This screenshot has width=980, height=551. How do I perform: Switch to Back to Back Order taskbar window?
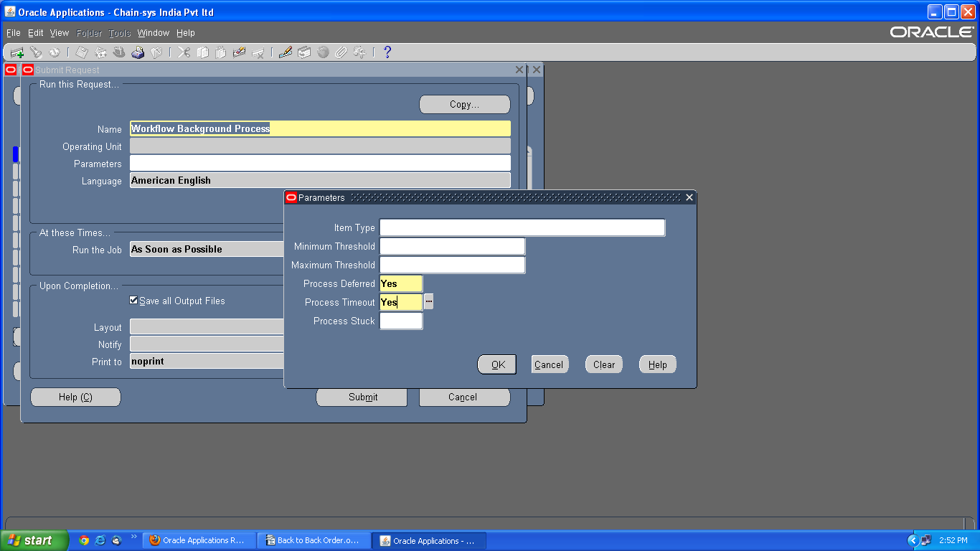(x=314, y=540)
